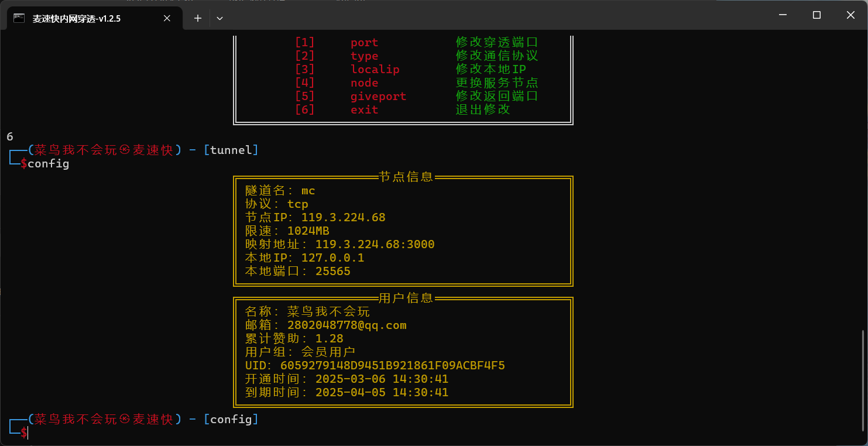Screen dimensions: 868x446
Task: Click the 节点信息 box title
Action: coord(406,177)
